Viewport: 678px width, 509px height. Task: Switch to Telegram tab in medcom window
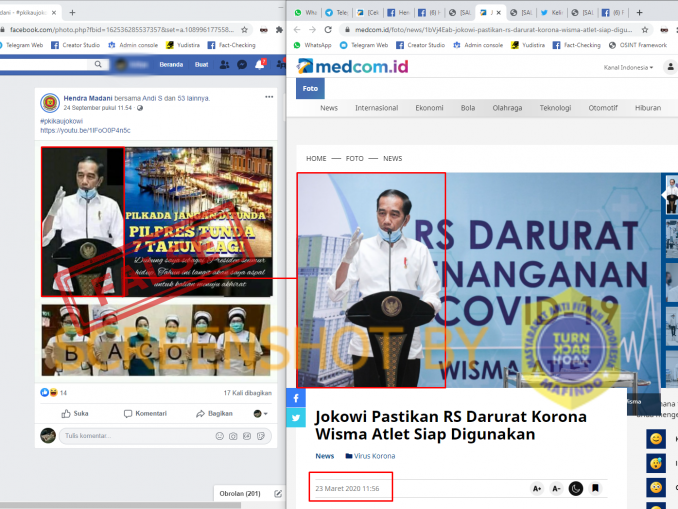[336, 13]
